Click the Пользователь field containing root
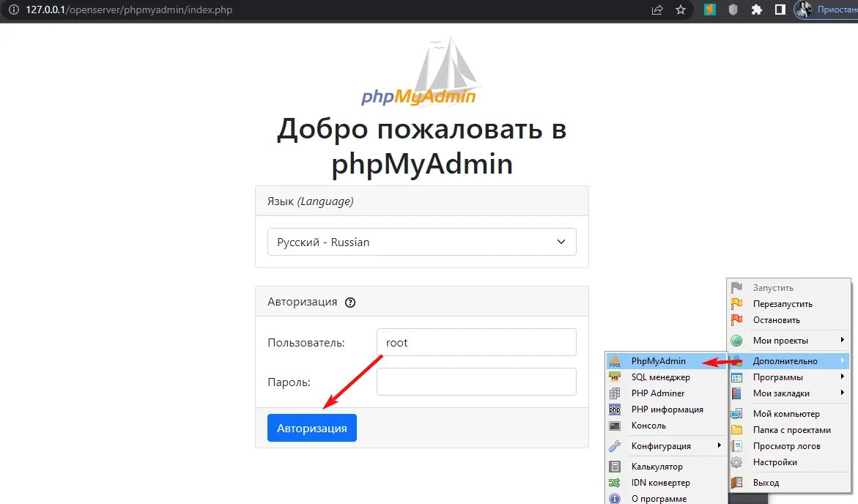Screen dimensions: 858x504 tap(476, 342)
